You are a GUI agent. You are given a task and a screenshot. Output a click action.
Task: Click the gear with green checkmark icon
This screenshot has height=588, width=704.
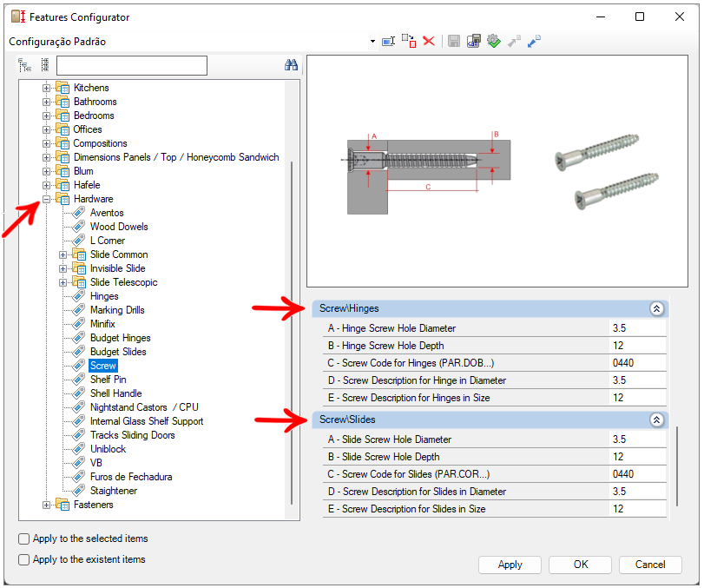tap(494, 42)
